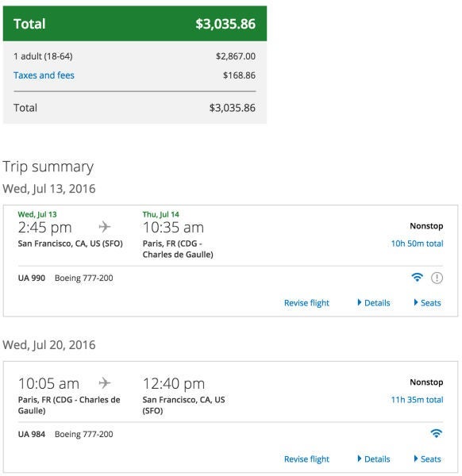462x476 pixels.
Task: Select the UA 990 flight number
Action: [x=32, y=278]
